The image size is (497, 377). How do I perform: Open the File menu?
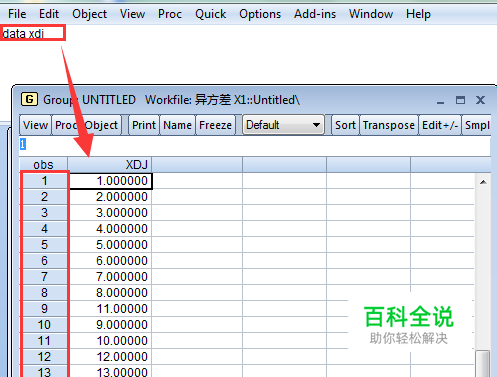pyautogui.click(x=17, y=14)
